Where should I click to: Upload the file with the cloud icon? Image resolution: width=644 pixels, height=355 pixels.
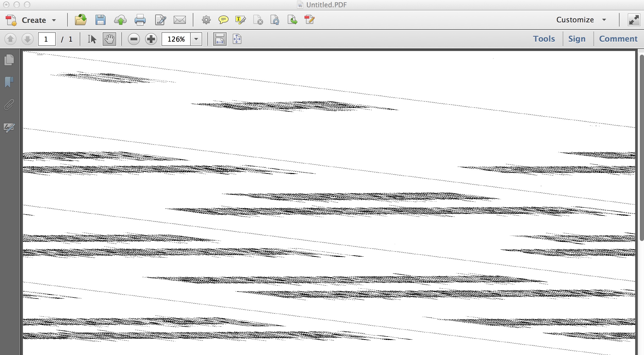point(120,20)
